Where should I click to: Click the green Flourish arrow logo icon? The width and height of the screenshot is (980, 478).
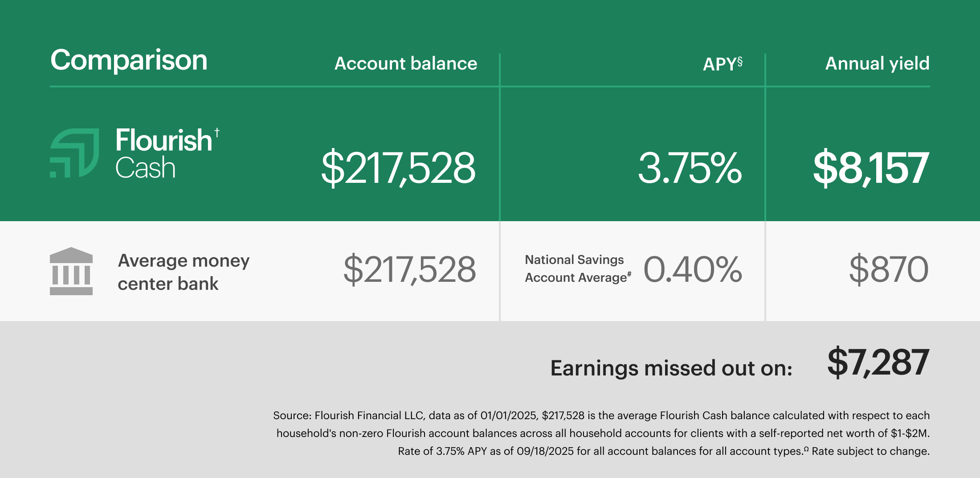(74, 153)
